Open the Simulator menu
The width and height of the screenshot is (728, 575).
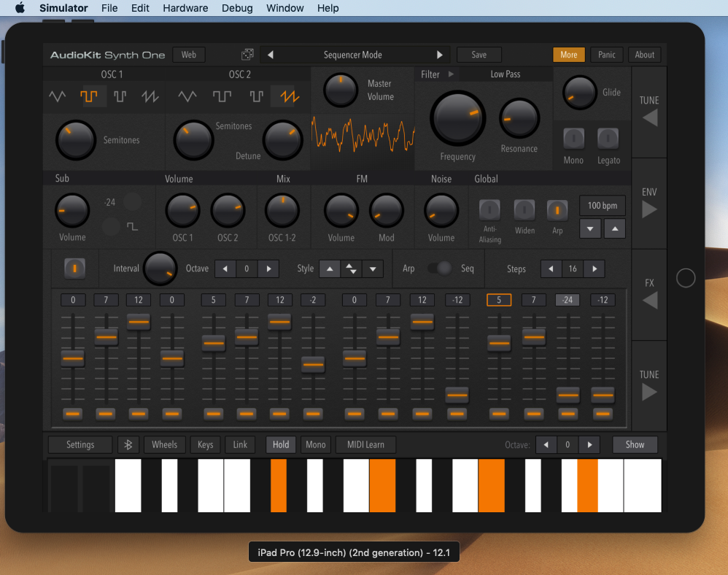63,8
